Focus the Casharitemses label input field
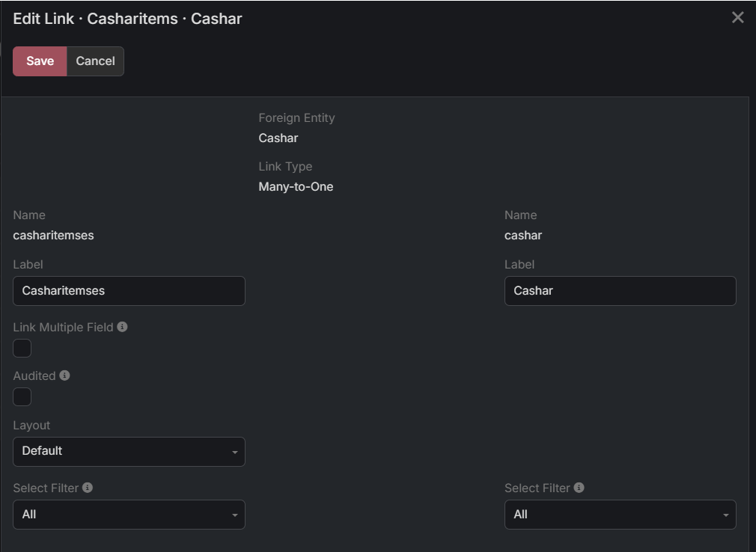This screenshot has width=756, height=552. tap(129, 291)
